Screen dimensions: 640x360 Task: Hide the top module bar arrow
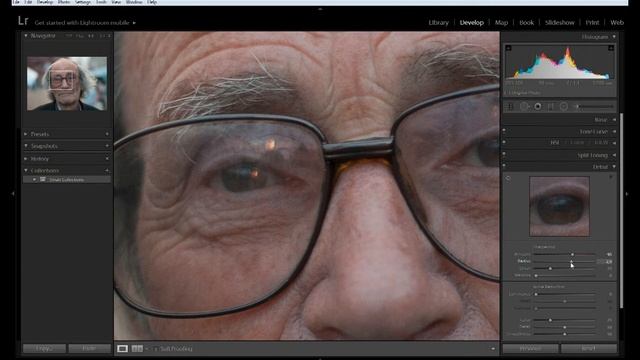coord(320,9)
